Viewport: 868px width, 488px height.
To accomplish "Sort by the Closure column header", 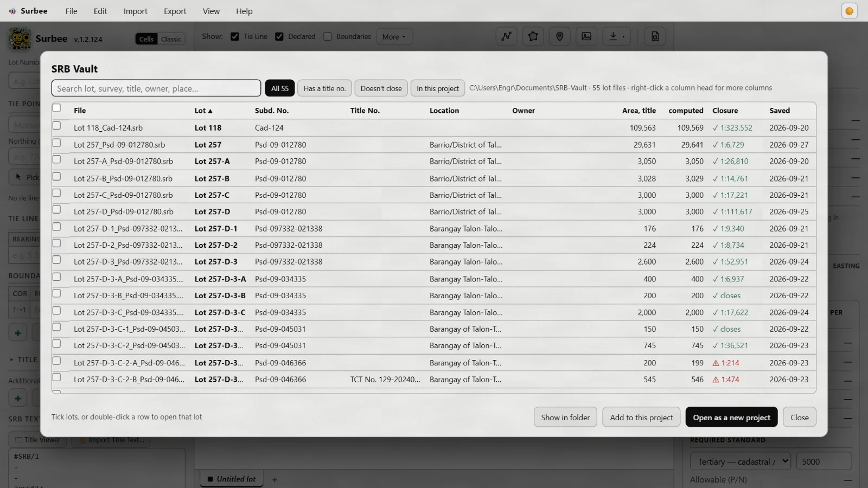I will pos(725,111).
